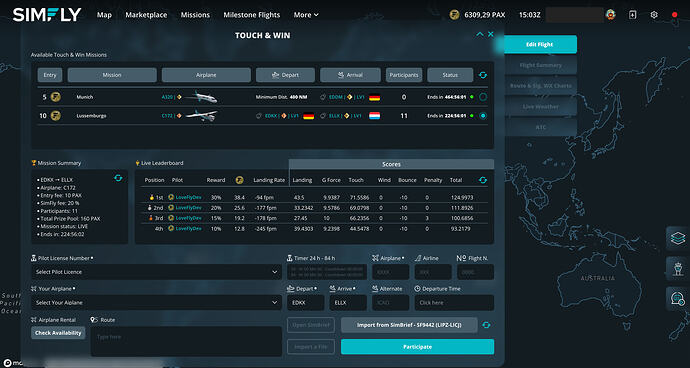This screenshot has height=368, width=690.
Task: Click the Open SimBrief button
Action: click(311, 325)
